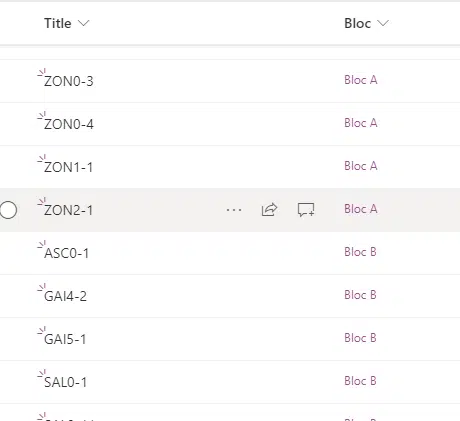Open the ZON0-3 item

(x=69, y=81)
